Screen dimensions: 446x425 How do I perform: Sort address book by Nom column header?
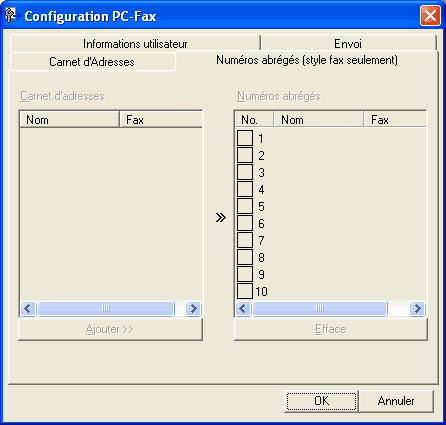pyautogui.click(x=69, y=120)
